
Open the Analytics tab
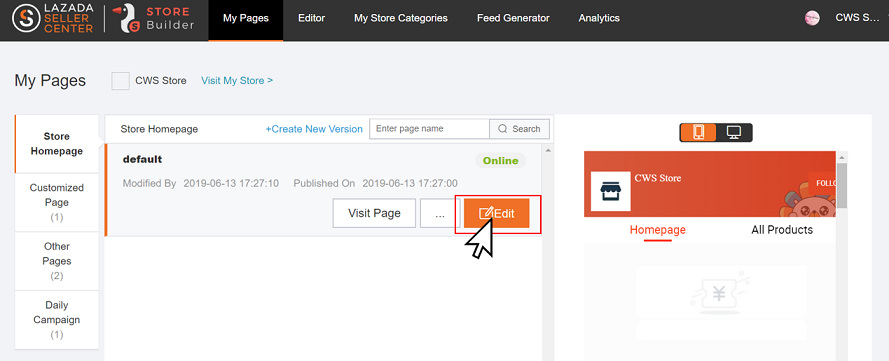coord(599,18)
